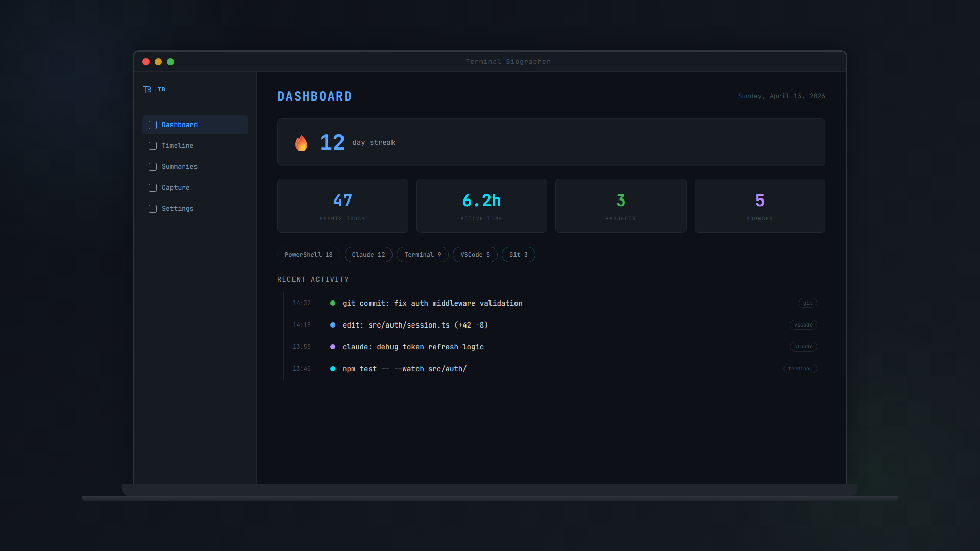Click the flame streak emoji
The width and height of the screenshot is (980, 551).
pos(301,143)
